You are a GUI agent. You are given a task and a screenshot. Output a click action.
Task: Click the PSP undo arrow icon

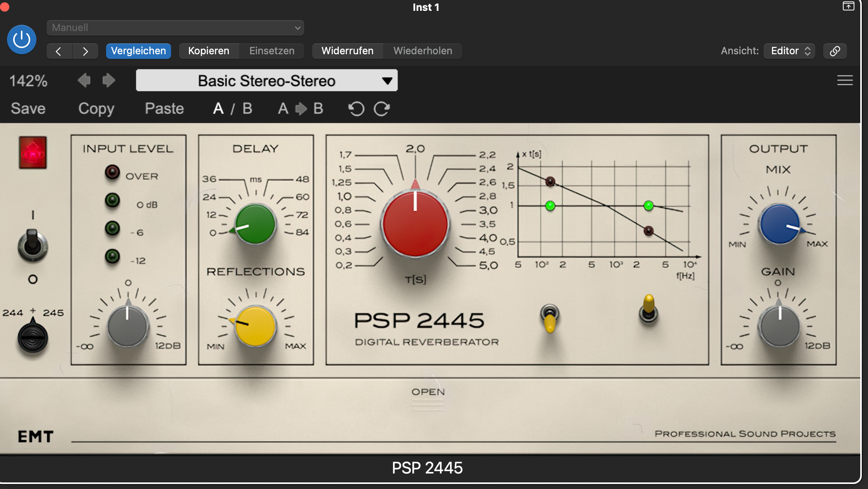tap(356, 109)
